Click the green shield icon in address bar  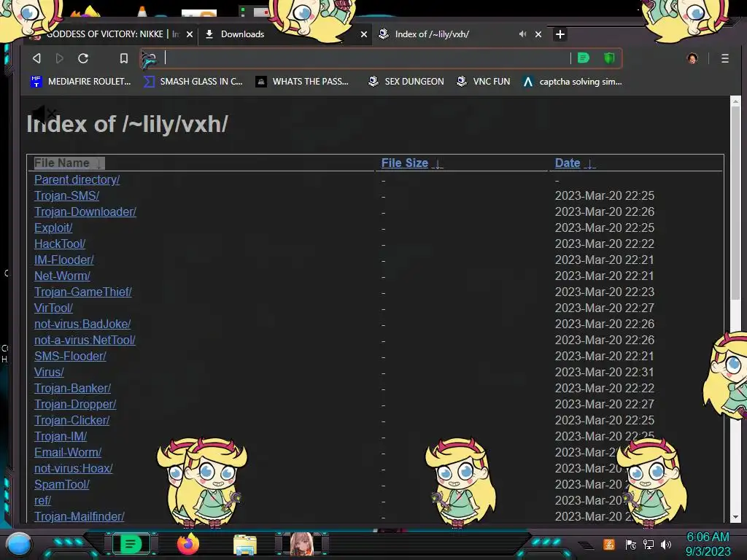pyautogui.click(x=609, y=58)
